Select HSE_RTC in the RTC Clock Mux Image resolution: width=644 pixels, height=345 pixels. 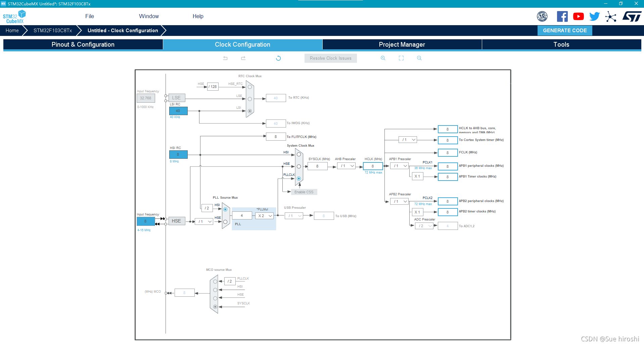click(x=250, y=87)
